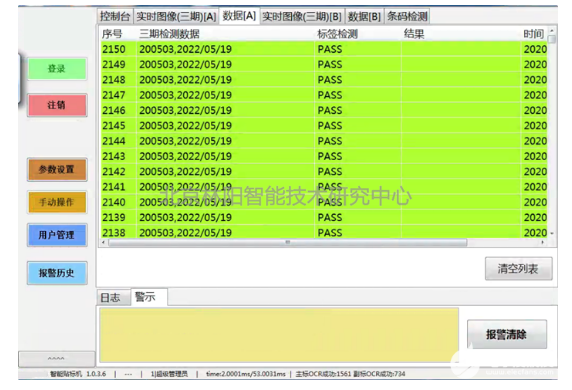Click the 标签检测 column header
This screenshot has width=572, height=390.
click(337, 34)
